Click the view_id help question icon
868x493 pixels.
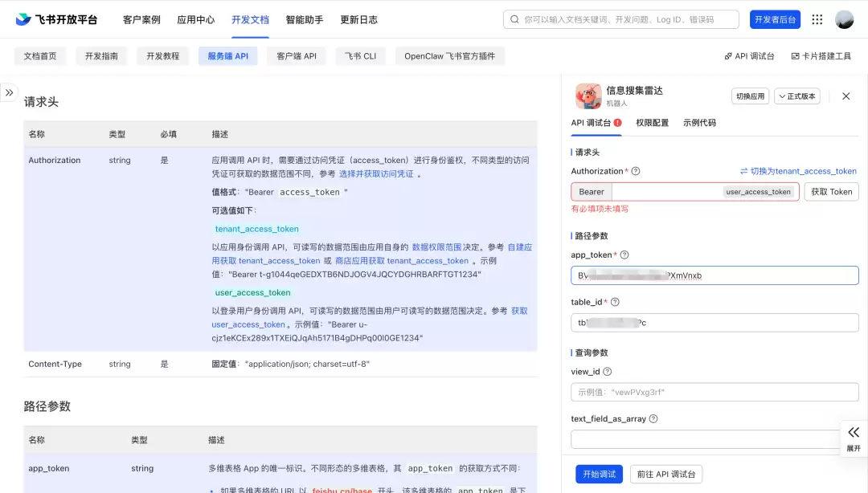pyautogui.click(x=608, y=371)
